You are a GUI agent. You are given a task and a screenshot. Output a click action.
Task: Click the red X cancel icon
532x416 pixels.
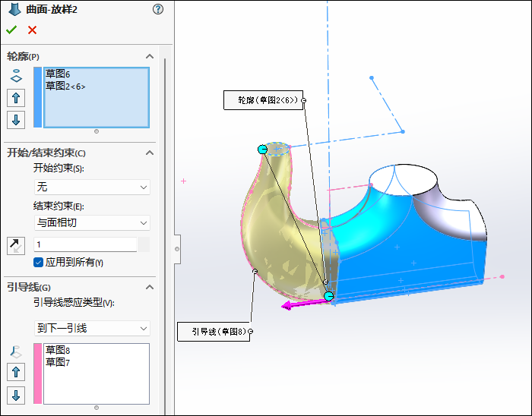[x=32, y=30]
